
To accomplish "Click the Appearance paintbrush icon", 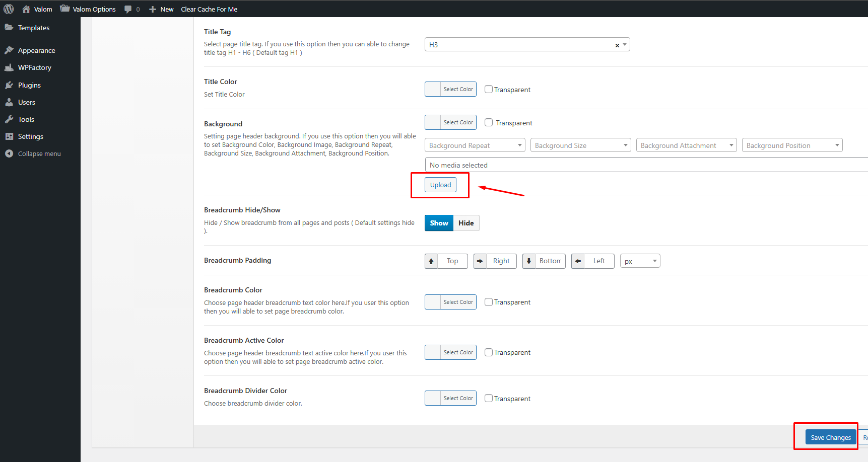I will click(x=9, y=50).
